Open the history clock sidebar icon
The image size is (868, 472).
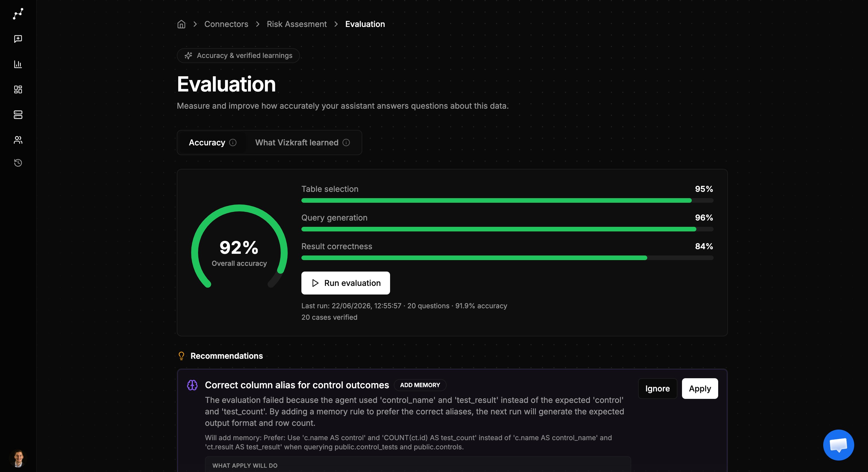[x=18, y=163]
